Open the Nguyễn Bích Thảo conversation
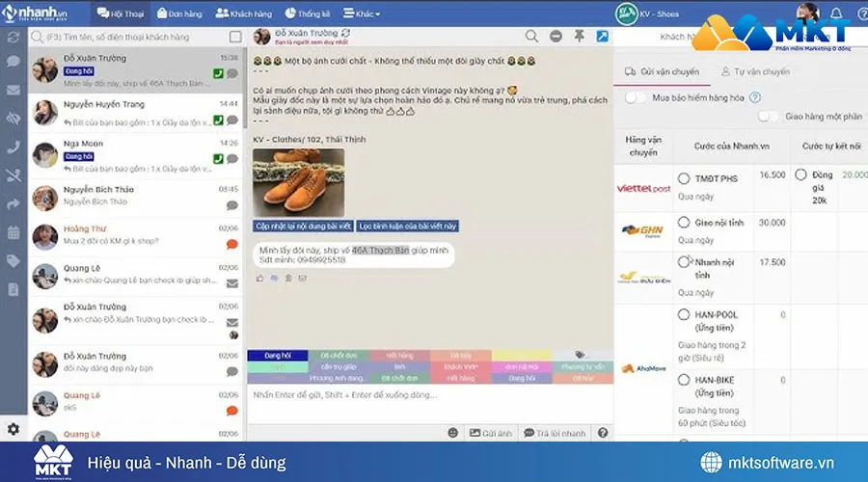This screenshot has width=868, height=482. 135,198
